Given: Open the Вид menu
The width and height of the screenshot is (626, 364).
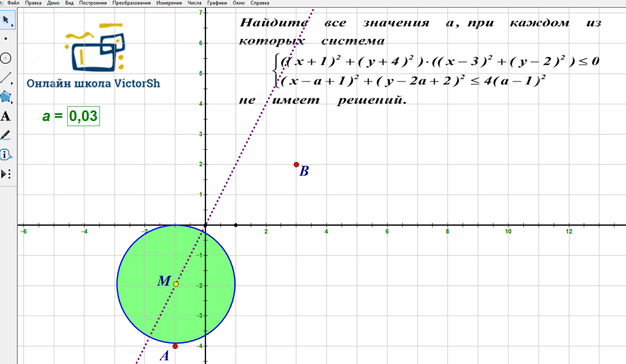Looking at the screenshot, I should coord(69,3).
